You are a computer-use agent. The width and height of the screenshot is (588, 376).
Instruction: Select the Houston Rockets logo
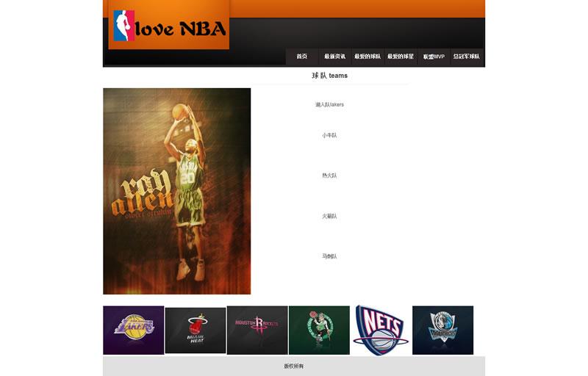point(257,330)
